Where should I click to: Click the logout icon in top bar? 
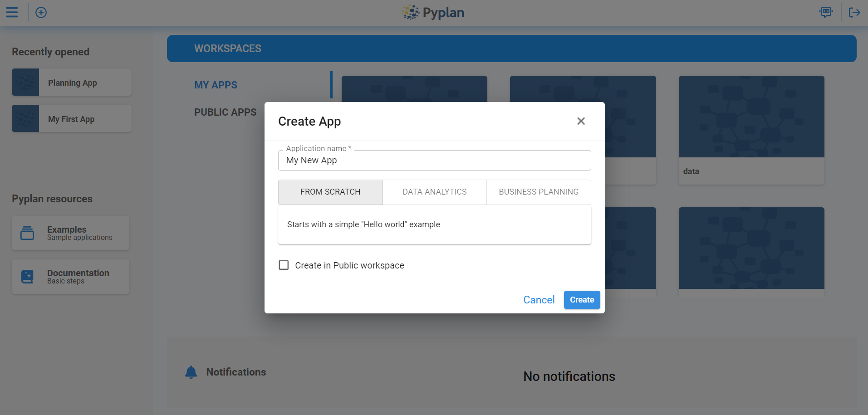(854, 12)
